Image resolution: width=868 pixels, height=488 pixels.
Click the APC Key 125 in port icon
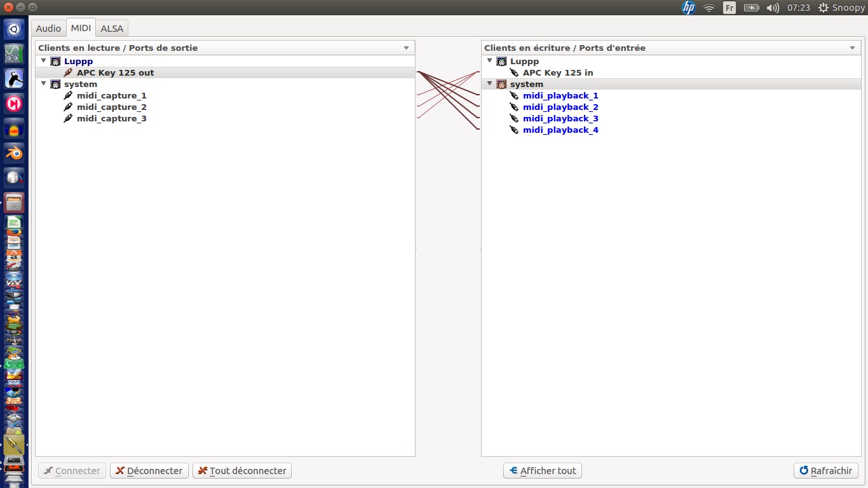coord(515,72)
